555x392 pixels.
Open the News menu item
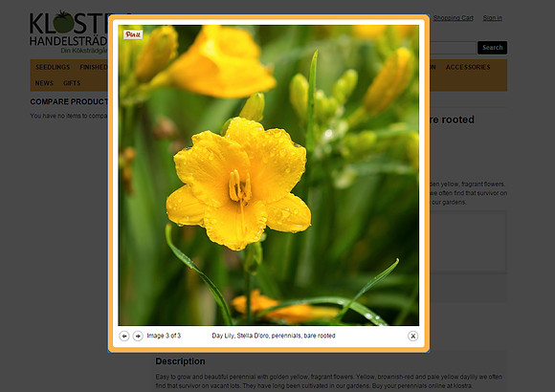[x=44, y=83]
